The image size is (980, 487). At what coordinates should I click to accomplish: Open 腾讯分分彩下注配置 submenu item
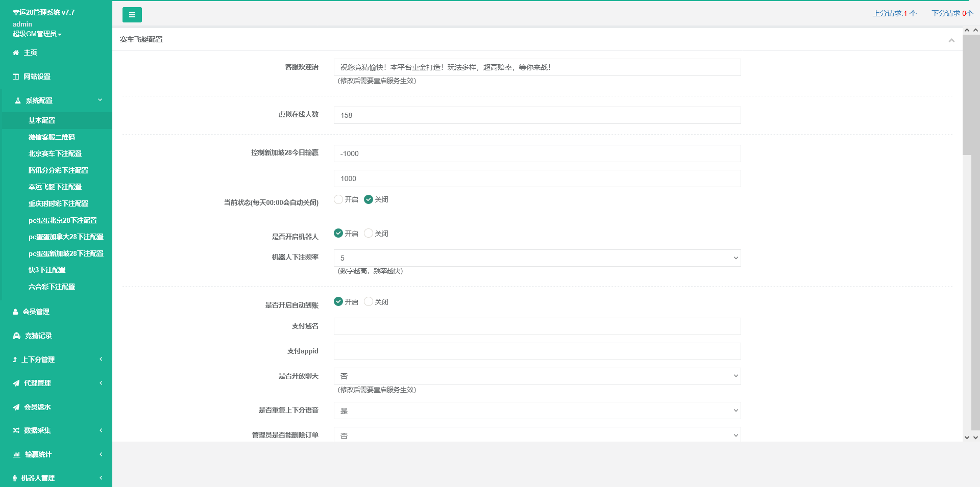57,170
